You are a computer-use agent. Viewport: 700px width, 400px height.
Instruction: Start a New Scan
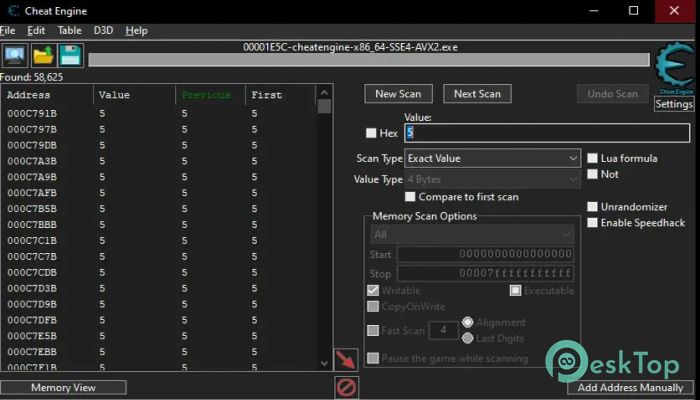398,94
